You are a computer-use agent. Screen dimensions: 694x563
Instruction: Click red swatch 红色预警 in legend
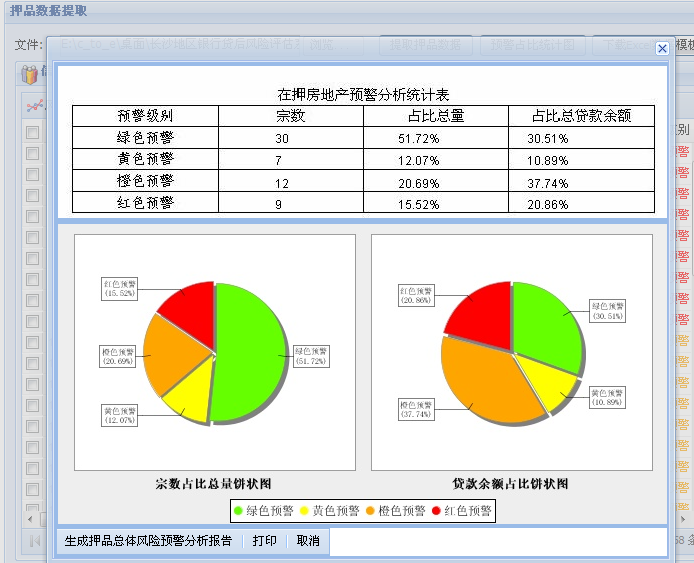coord(436,511)
